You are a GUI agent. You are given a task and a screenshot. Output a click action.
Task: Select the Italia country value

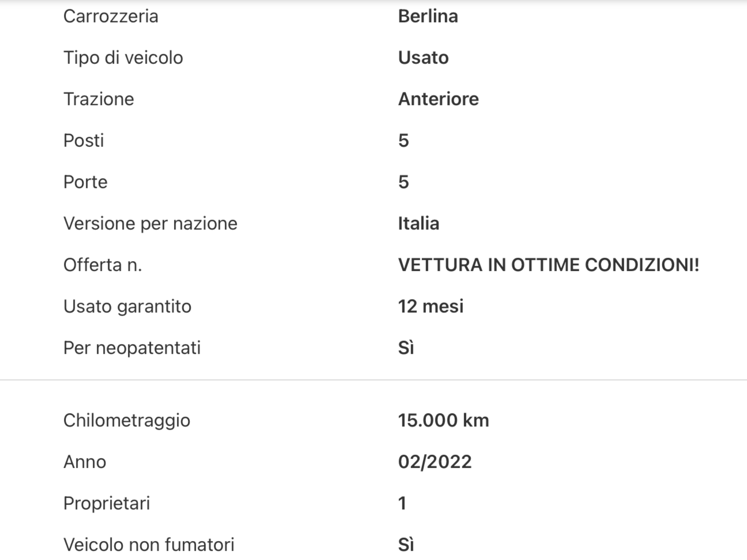tap(418, 223)
